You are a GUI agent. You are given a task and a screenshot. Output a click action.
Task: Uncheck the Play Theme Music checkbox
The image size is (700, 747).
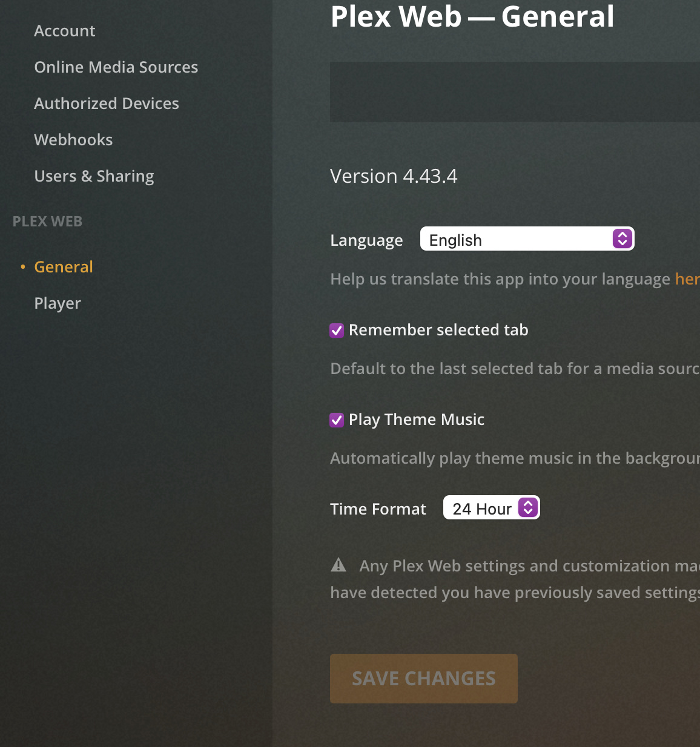[x=337, y=420]
